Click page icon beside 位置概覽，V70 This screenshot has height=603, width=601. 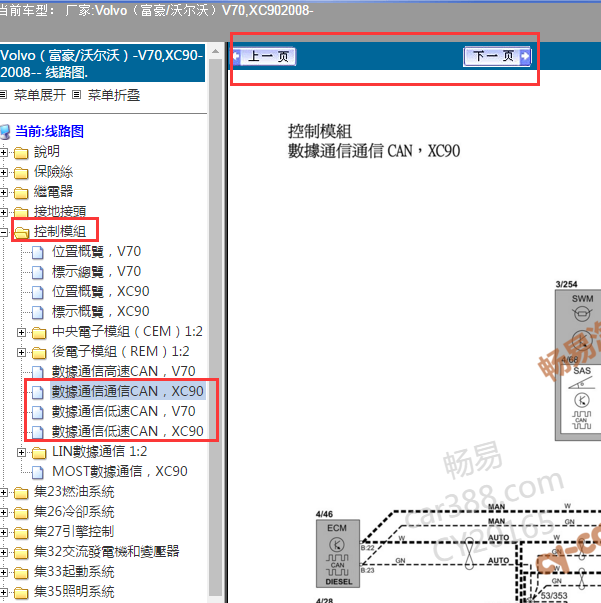point(38,252)
